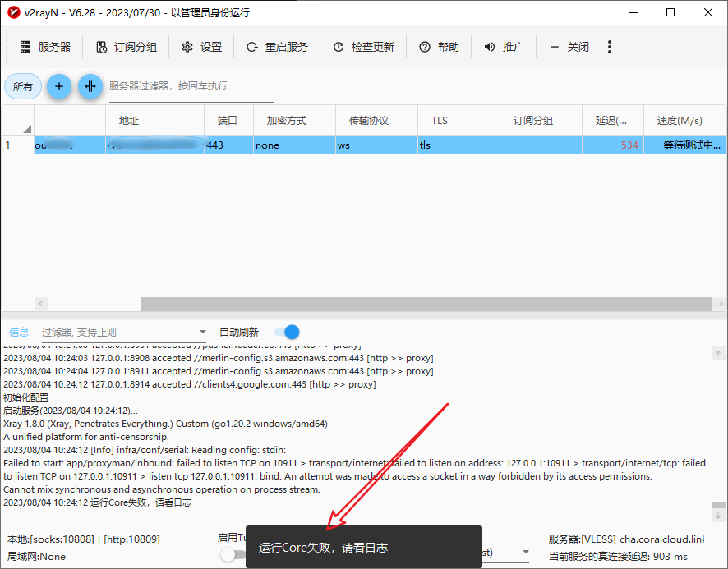Viewport: 728px width, 569px height.
Task: Click the 设置 gear settings icon
Action: click(187, 47)
